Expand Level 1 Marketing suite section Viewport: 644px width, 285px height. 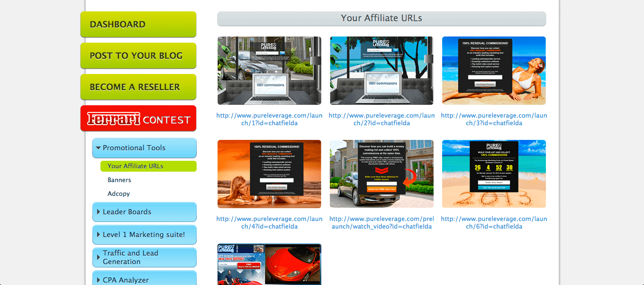pos(145,235)
